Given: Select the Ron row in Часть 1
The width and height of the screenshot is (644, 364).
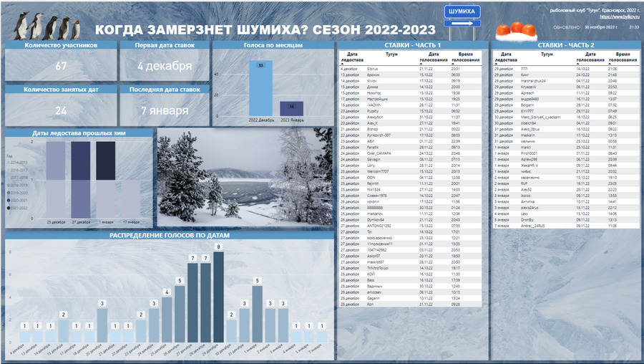Looking at the screenshot, I should pyautogui.click(x=410, y=305).
